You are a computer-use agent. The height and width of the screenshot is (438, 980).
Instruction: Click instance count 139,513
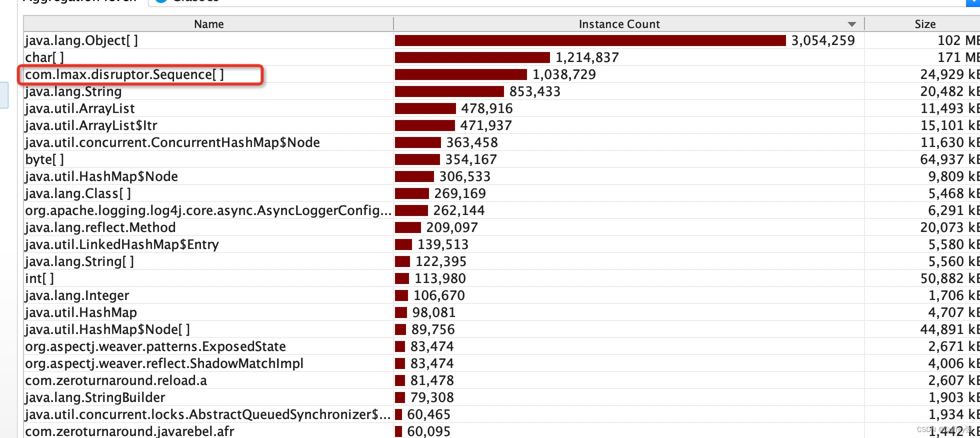pyautogui.click(x=443, y=244)
